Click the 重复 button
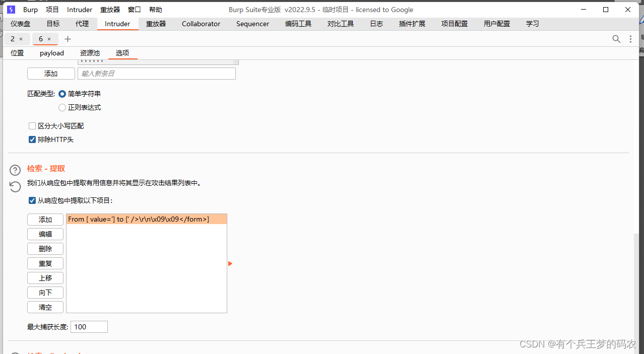The image size is (644, 354). click(45, 263)
